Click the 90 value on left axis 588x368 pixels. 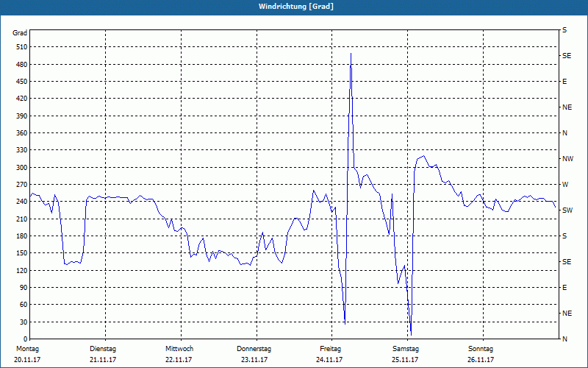(x=24, y=288)
